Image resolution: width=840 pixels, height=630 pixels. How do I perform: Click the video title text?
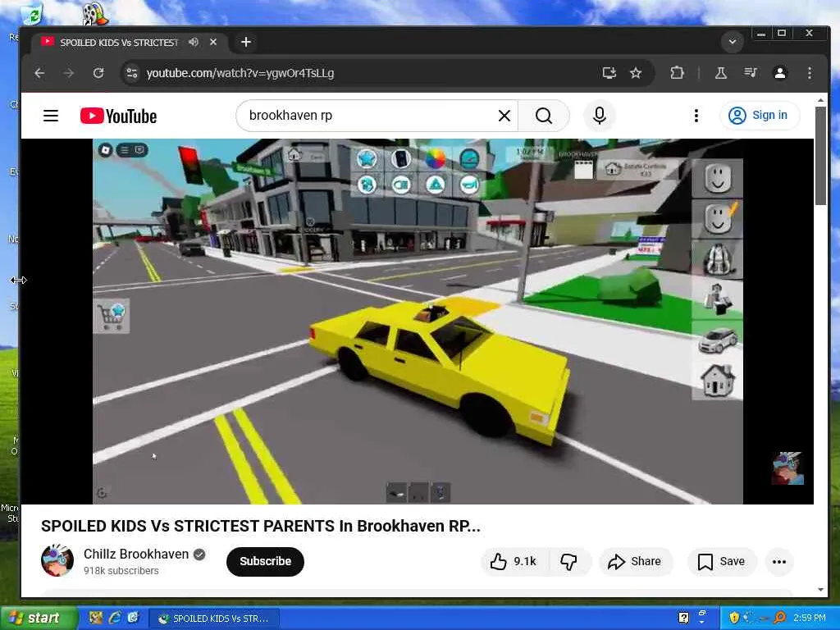click(260, 526)
